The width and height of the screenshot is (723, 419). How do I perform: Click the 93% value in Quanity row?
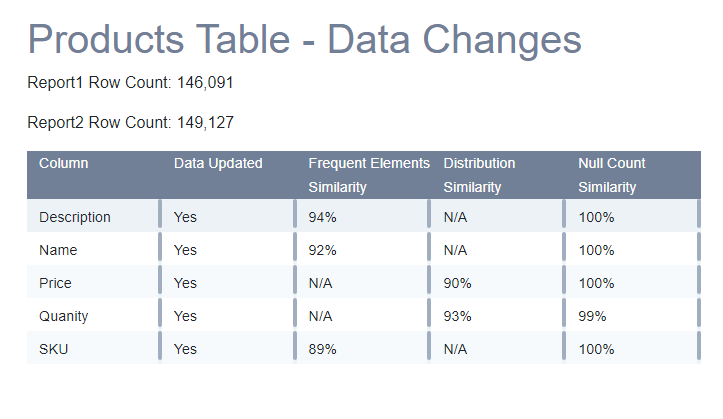pos(457,316)
